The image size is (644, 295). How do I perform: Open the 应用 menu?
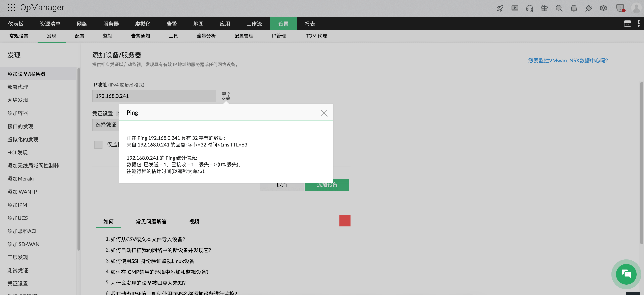pyautogui.click(x=225, y=24)
